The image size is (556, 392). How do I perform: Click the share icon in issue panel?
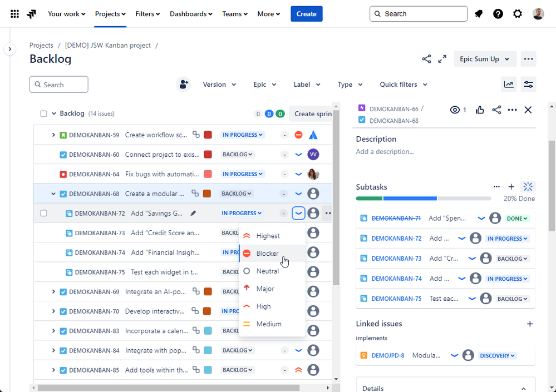coord(496,110)
